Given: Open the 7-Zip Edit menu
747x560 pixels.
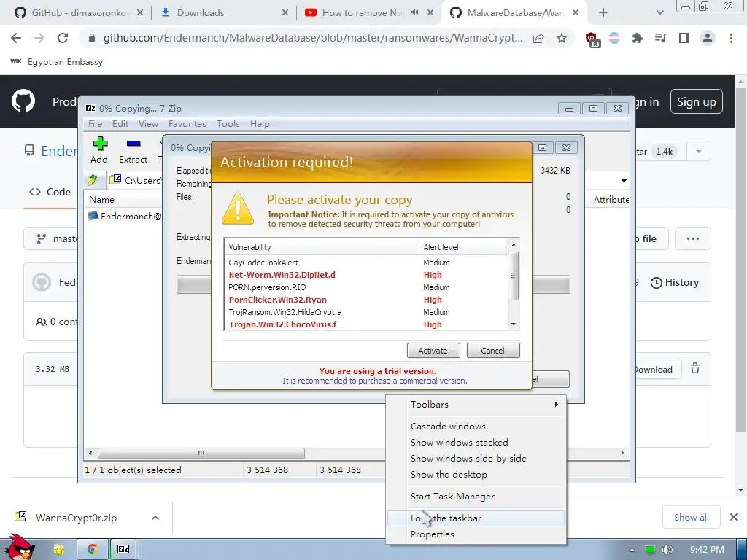Looking at the screenshot, I should click(120, 124).
